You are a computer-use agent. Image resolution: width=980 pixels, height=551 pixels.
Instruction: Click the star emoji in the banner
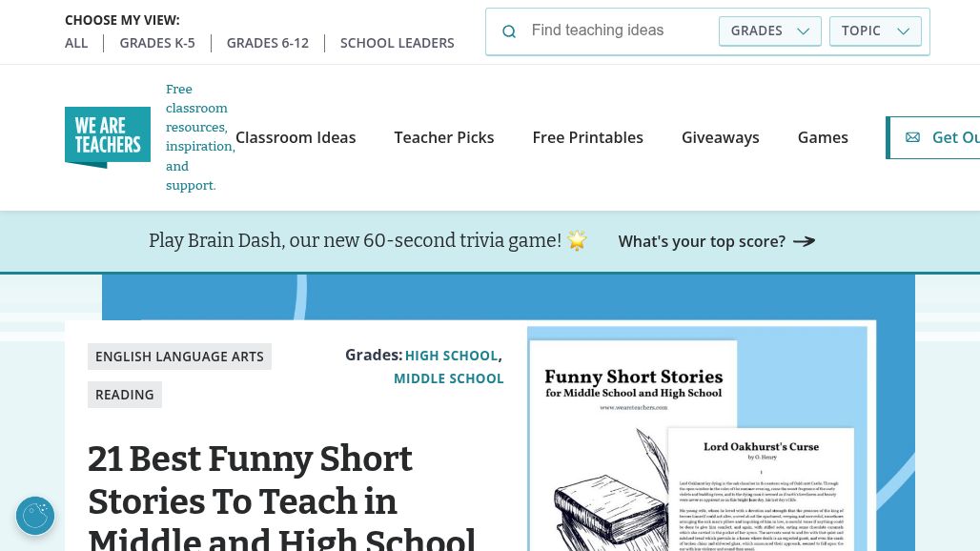(x=577, y=240)
